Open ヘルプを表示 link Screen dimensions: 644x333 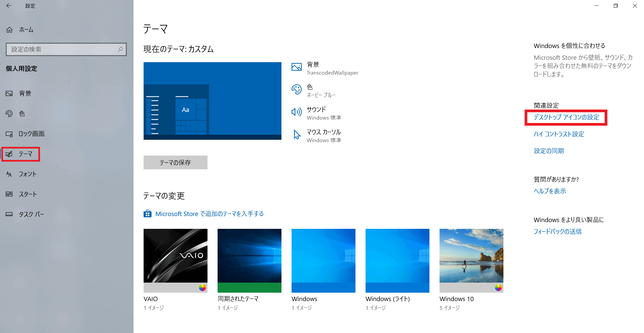pos(550,191)
